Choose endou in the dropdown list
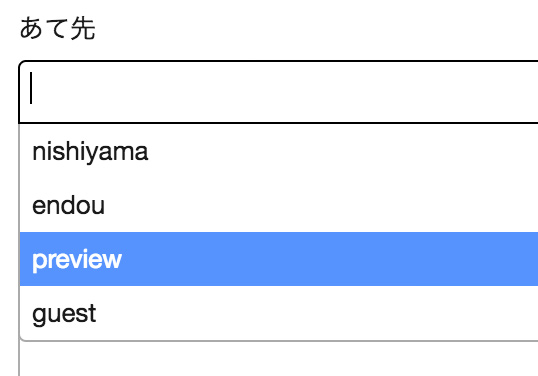This screenshot has height=376, width=538. pos(279,205)
